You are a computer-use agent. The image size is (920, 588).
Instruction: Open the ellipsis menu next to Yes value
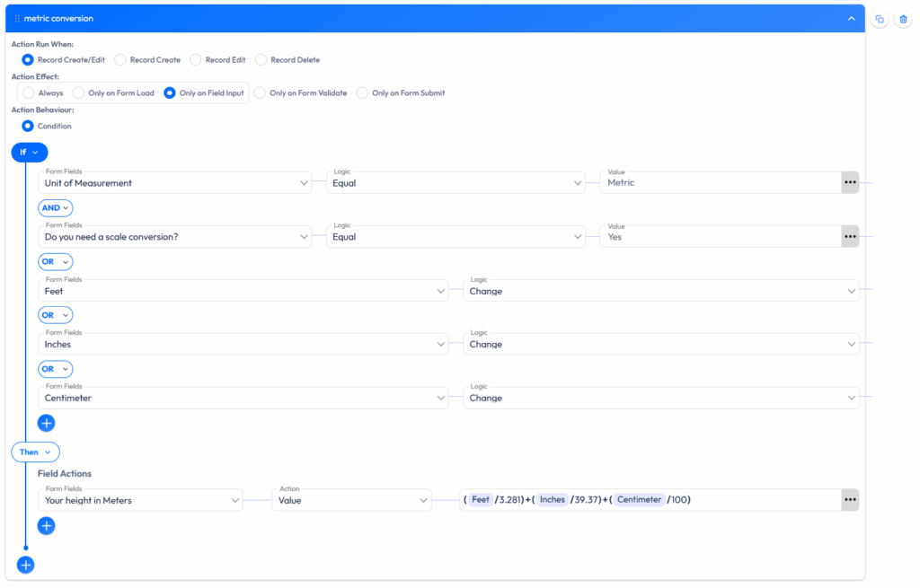[x=850, y=237]
